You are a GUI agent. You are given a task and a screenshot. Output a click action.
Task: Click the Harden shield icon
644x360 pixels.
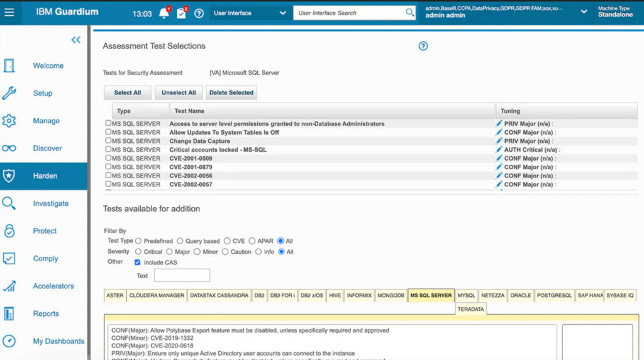pyautogui.click(x=9, y=176)
